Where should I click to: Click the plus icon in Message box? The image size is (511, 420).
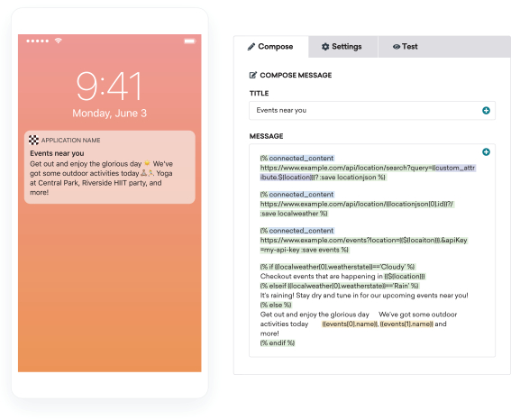coord(486,151)
